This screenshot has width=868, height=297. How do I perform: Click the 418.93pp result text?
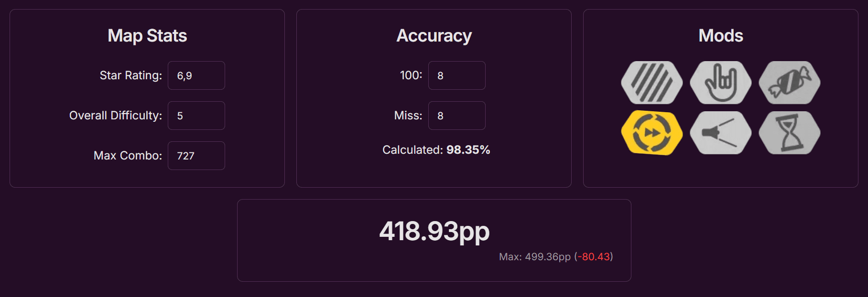click(434, 231)
